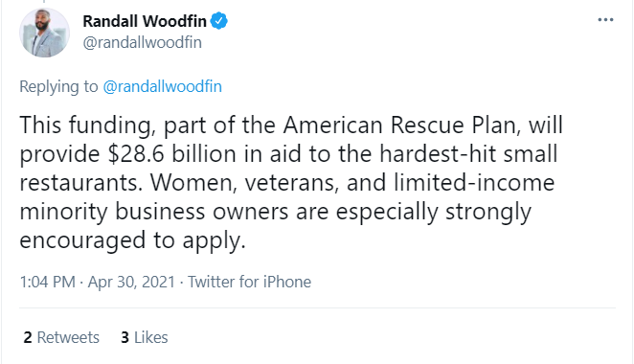
Task: Click the Apr 30, 2021 date
Action: pos(131,282)
